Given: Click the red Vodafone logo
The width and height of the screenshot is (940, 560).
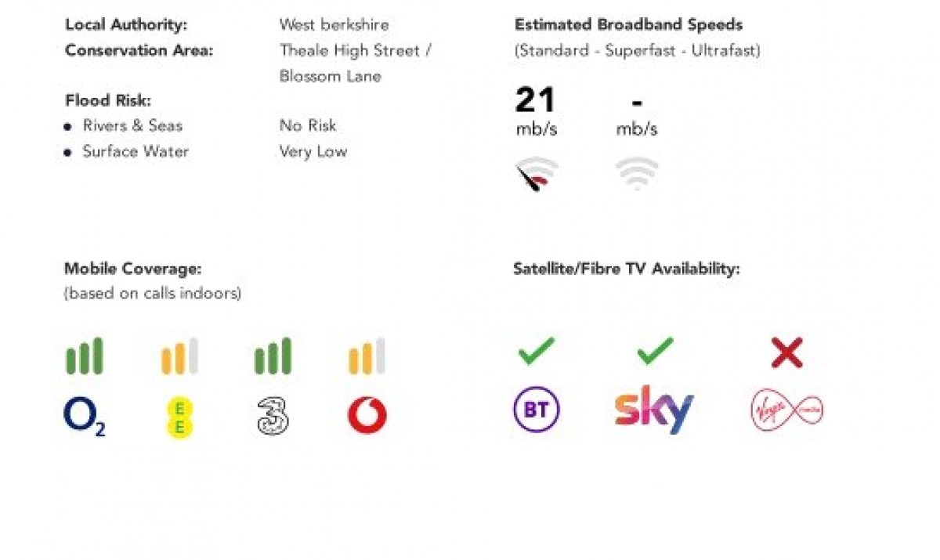Looking at the screenshot, I should click(x=367, y=415).
